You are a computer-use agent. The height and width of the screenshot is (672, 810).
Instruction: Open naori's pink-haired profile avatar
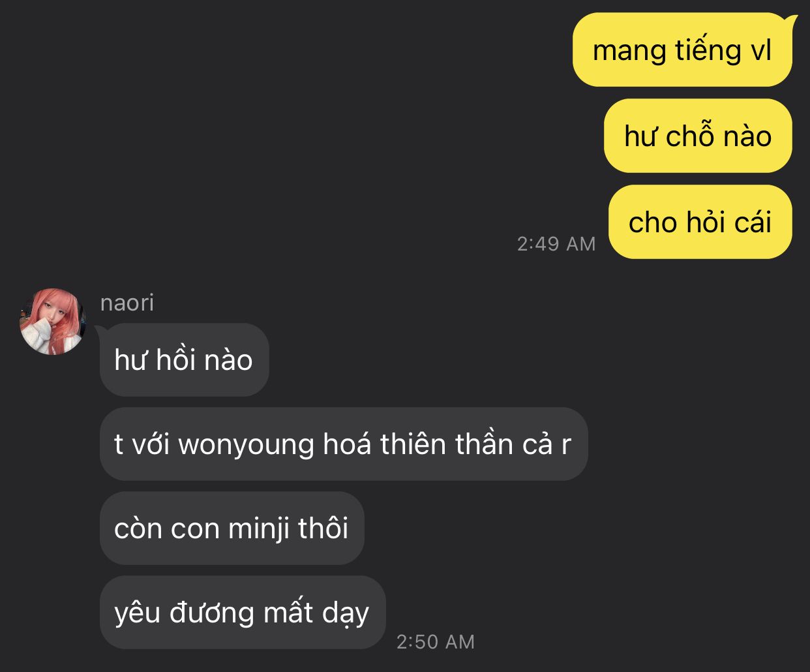click(x=53, y=321)
